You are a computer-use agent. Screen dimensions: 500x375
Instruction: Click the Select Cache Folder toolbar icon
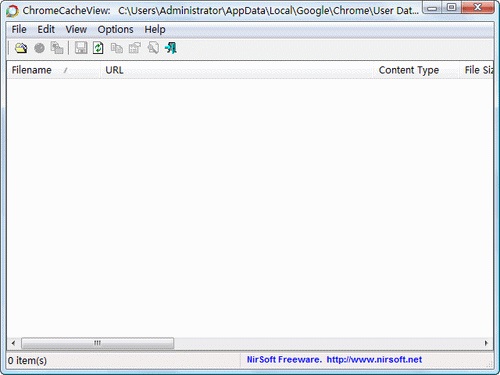tap(21, 48)
